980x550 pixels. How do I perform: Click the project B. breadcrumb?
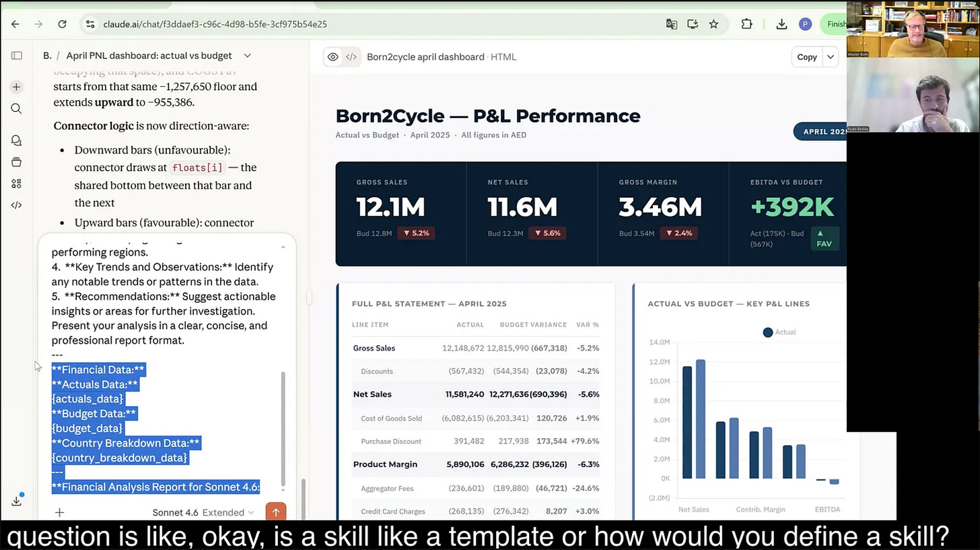[x=47, y=56]
